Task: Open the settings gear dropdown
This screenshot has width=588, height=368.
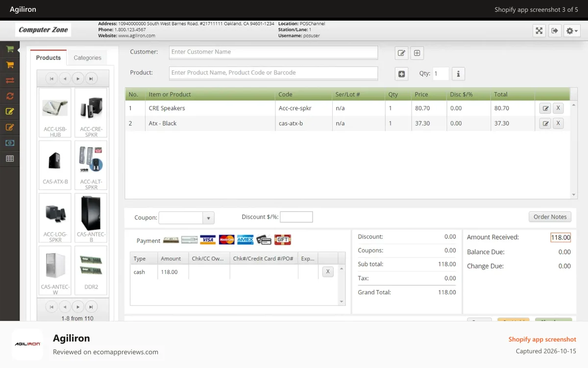Action: pos(572,31)
